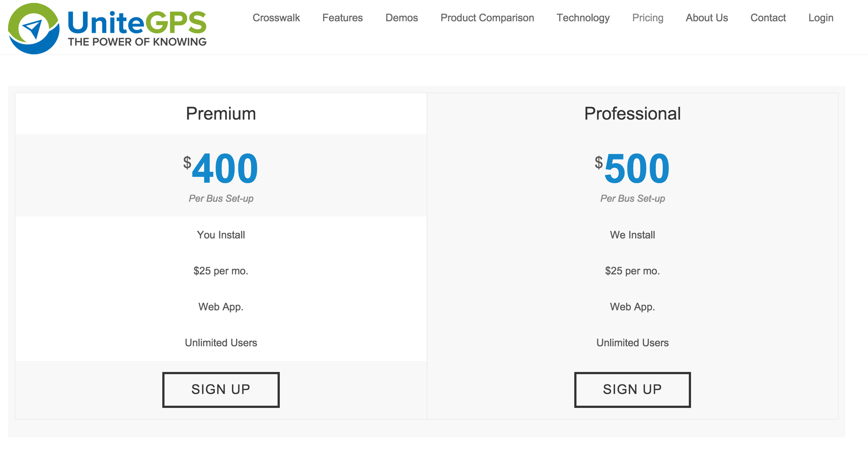Click the Professional plan heading

(632, 113)
